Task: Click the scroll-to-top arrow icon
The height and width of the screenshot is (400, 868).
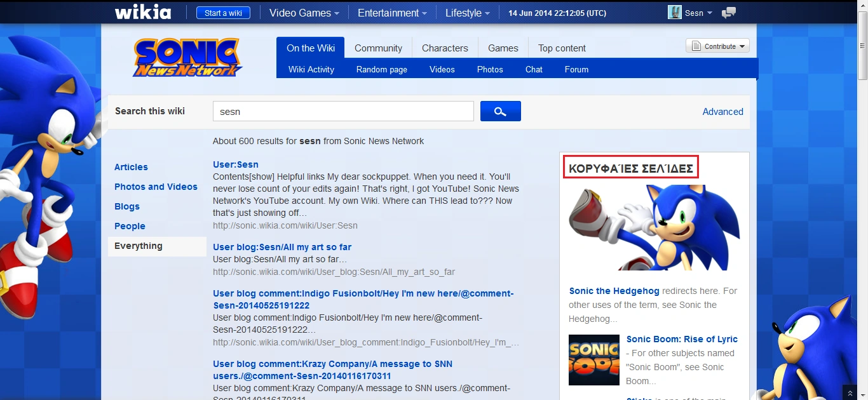Action: click(849, 393)
